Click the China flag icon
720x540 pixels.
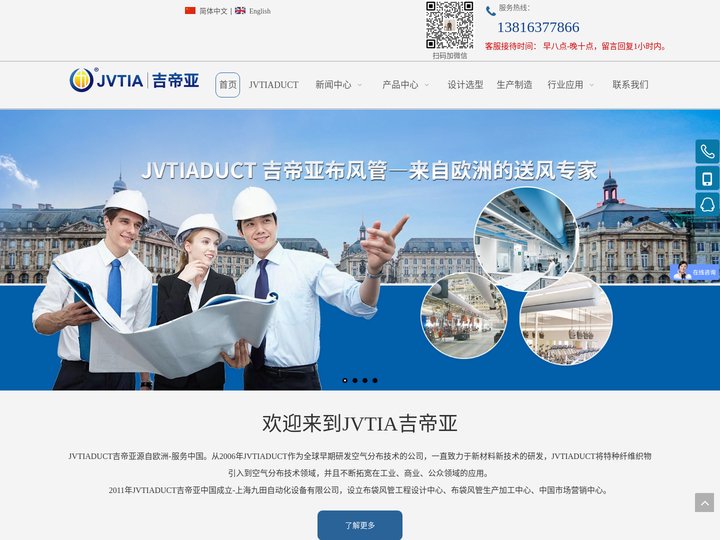tap(190, 11)
